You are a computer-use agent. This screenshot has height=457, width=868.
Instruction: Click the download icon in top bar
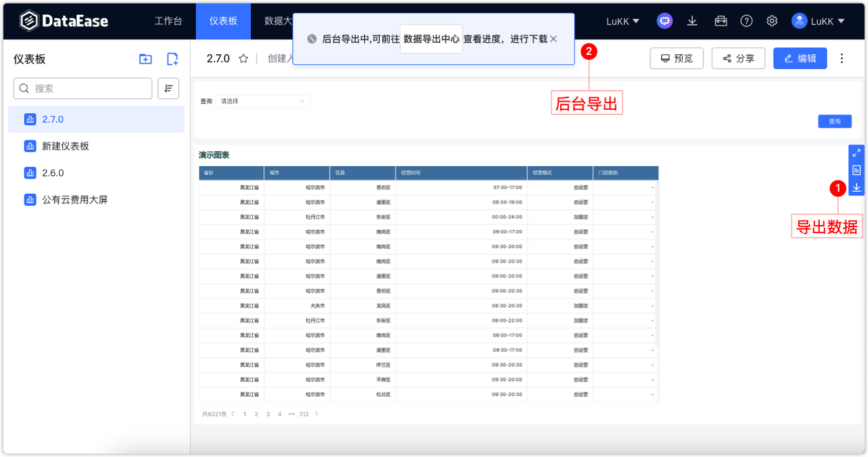tap(692, 20)
